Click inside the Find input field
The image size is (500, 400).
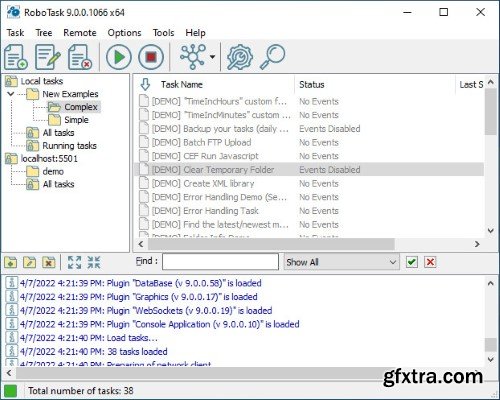point(220,262)
